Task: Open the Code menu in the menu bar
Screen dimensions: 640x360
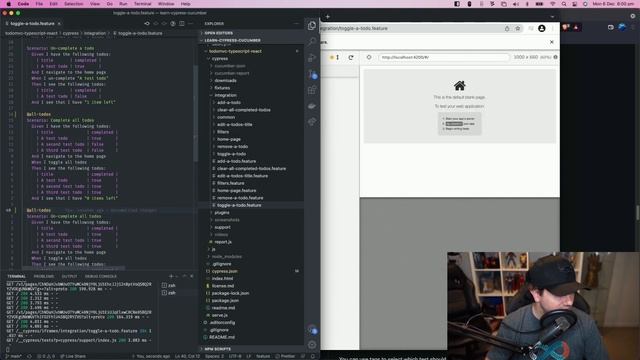Action: pos(23,4)
